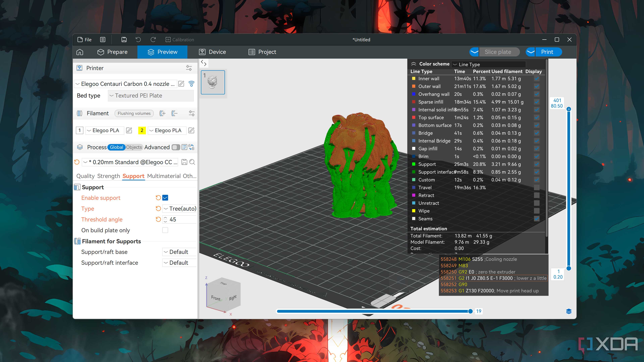The width and height of the screenshot is (644, 362).
Task: Open support Type Tree(auto) dropdown
Action: click(x=179, y=209)
